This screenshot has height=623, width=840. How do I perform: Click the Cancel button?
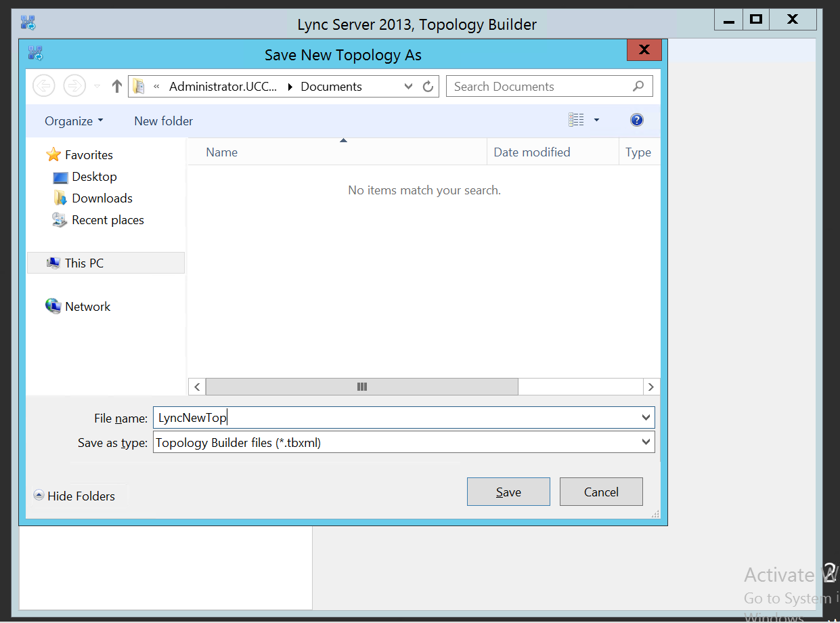point(601,492)
